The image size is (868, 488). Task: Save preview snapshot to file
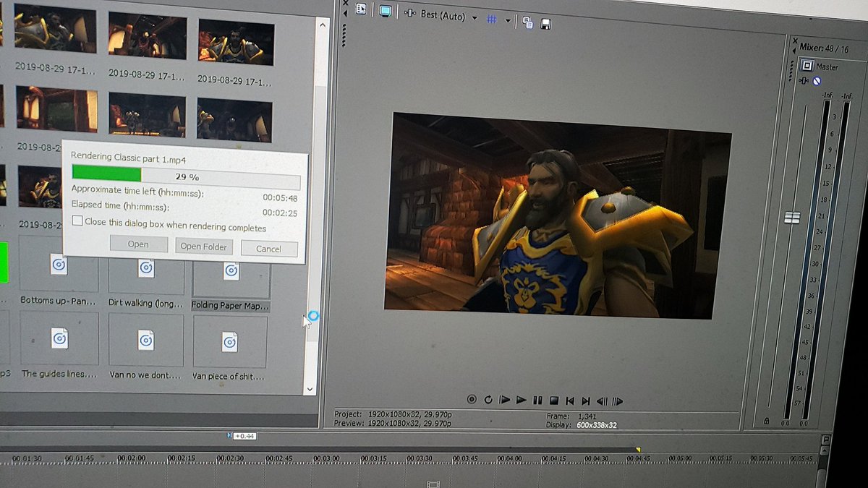[545, 24]
